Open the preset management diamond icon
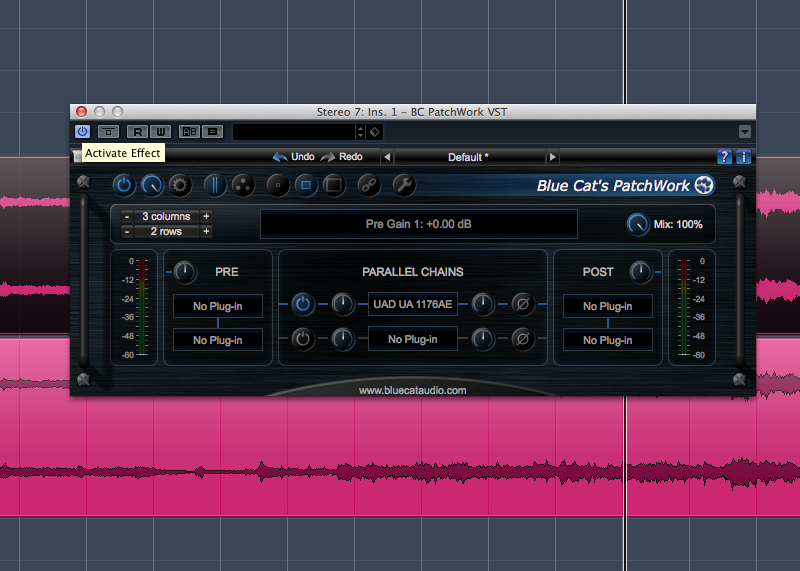Image resolution: width=800 pixels, height=571 pixels. (x=374, y=132)
